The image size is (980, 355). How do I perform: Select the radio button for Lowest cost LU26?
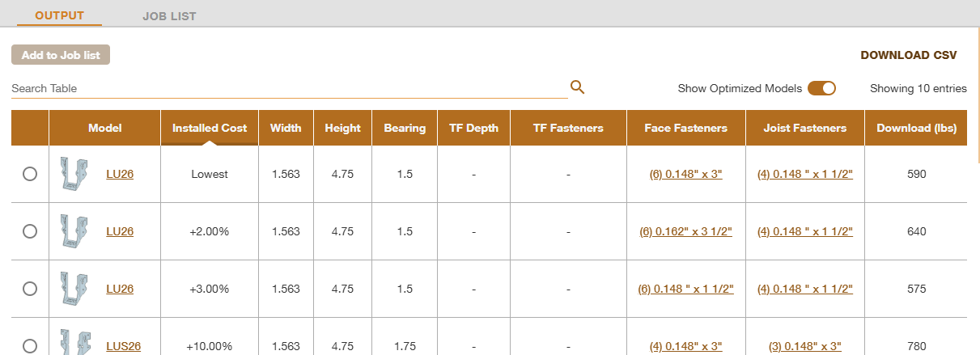[30, 174]
